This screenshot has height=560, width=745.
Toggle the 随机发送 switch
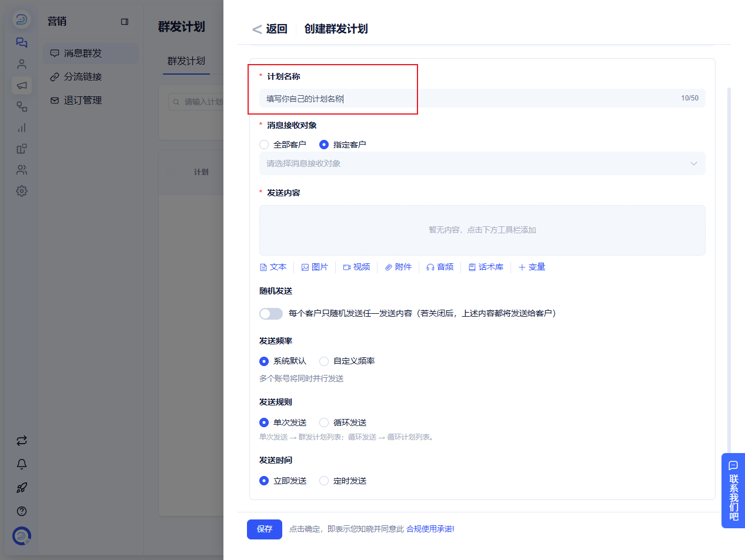click(271, 314)
